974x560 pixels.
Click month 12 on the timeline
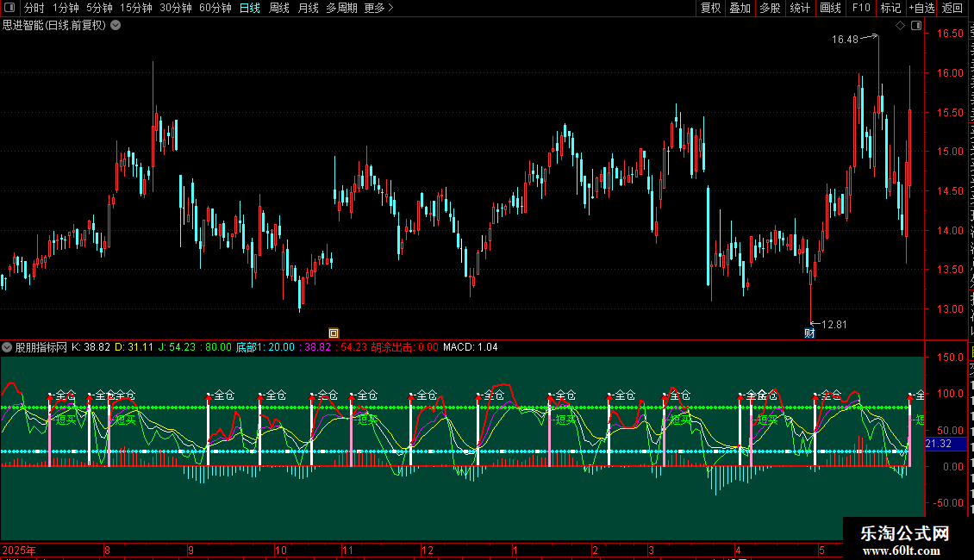pyautogui.click(x=428, y=550)
